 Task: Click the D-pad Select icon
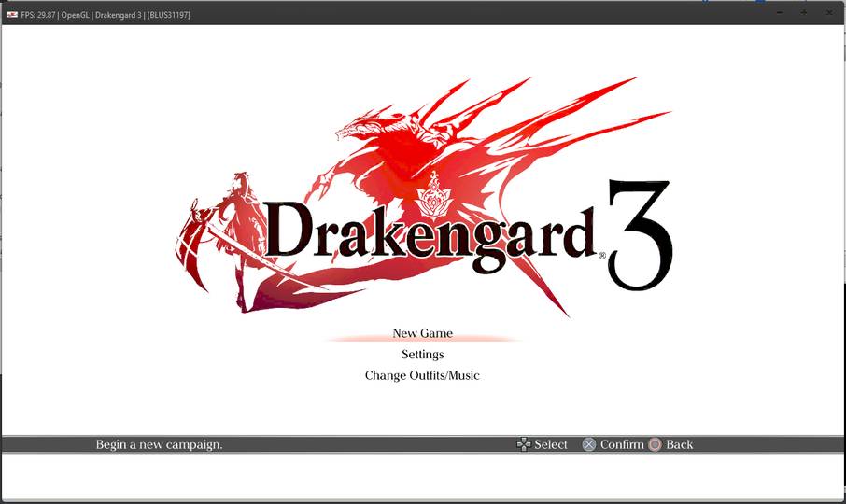[x=523, y=444]
